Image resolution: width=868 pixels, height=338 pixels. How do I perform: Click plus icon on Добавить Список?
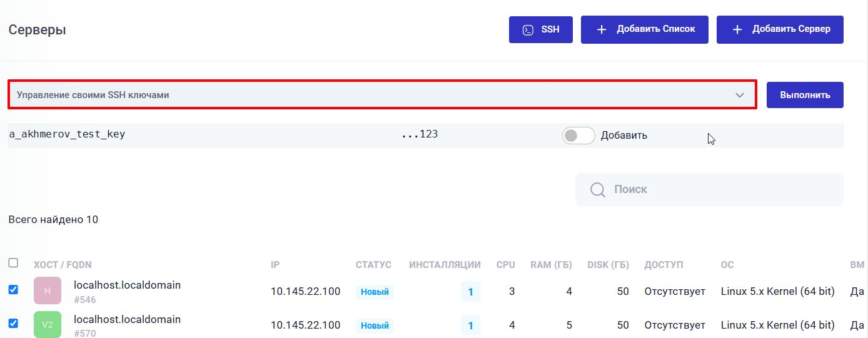click(602, 29)
